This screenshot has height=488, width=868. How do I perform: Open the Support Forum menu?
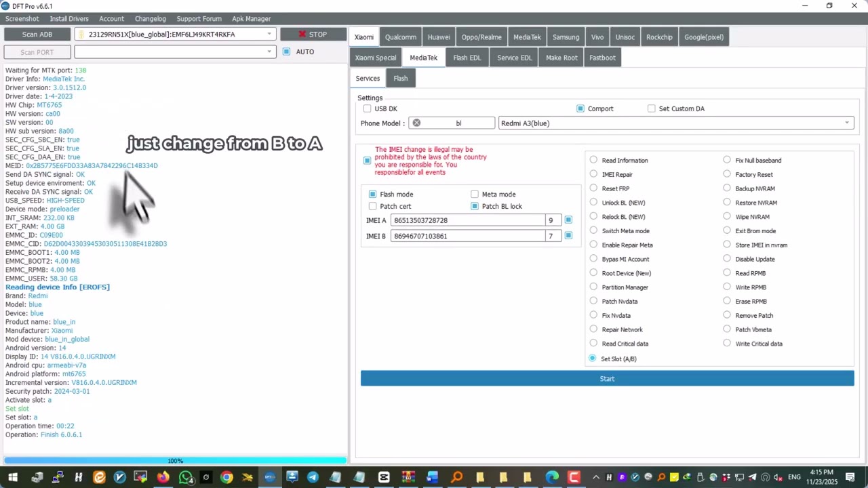[x=199, y=18]
